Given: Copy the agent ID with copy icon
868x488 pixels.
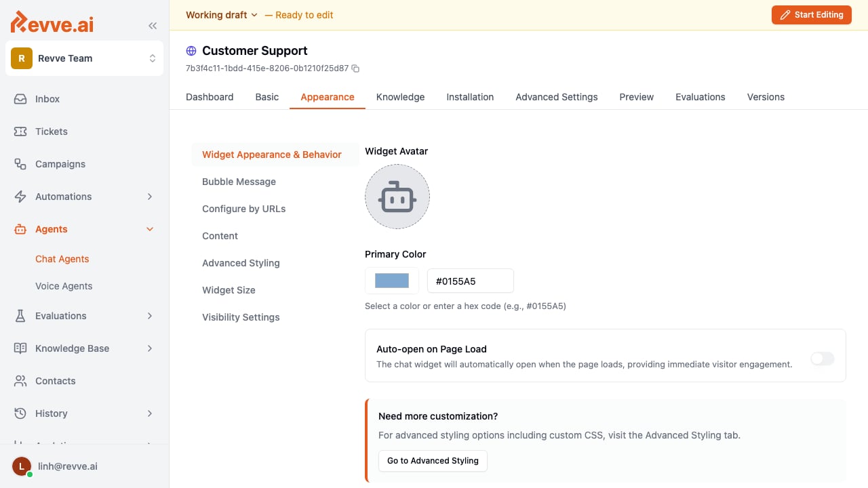Looking at the screenshot, I should point(355,68).
